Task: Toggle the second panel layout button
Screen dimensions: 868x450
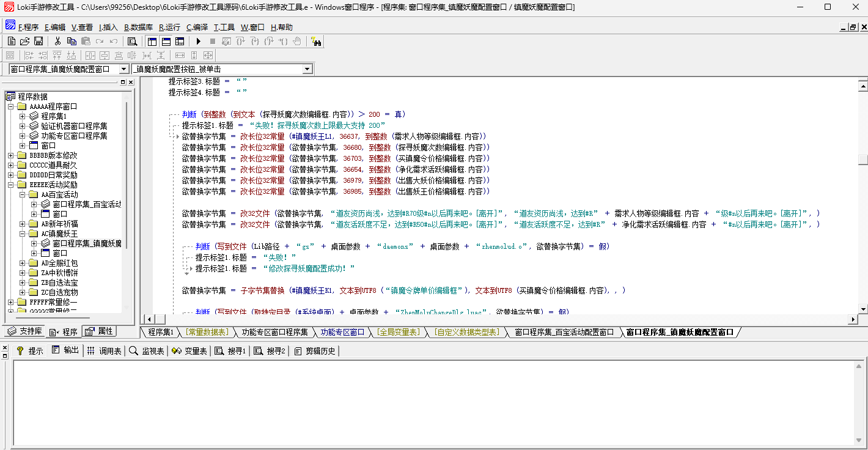Action: [166, 42]
